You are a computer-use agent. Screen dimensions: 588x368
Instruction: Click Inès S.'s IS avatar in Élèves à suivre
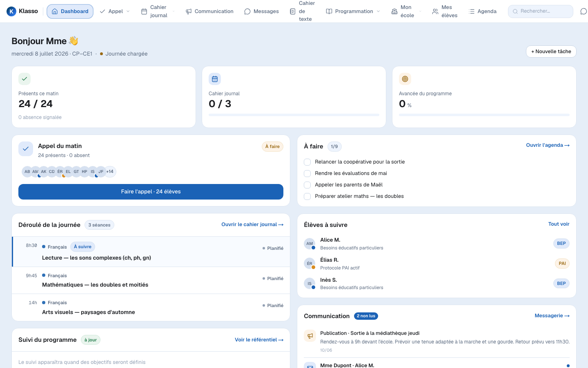coord(310,283)
